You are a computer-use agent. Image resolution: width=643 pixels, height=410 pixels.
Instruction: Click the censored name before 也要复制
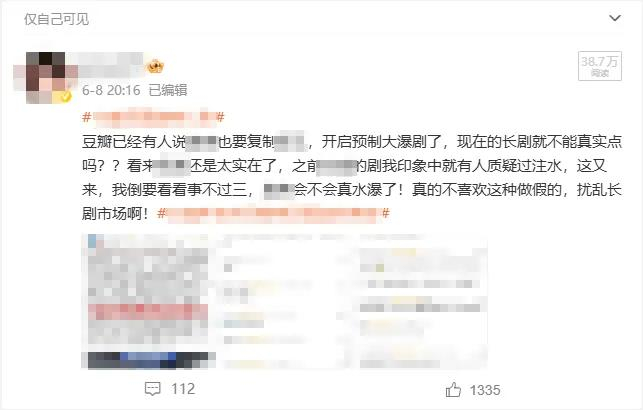click(202, 142)
